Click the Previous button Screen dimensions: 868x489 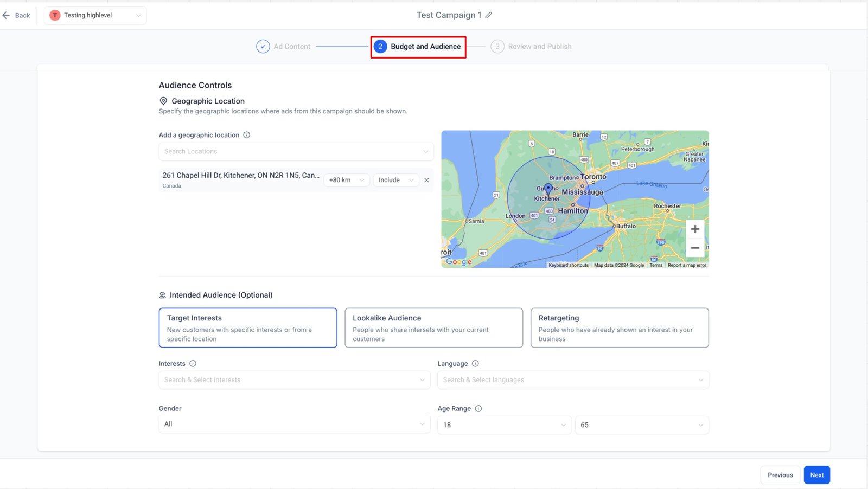[x=780, y=475]
